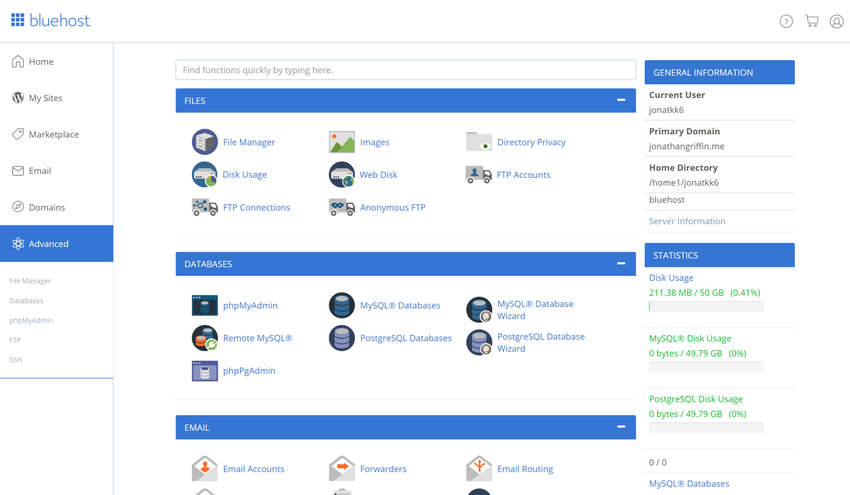Click the Images icon
Viewport: 850px width, 495px height.
click(x=342, y=142)
